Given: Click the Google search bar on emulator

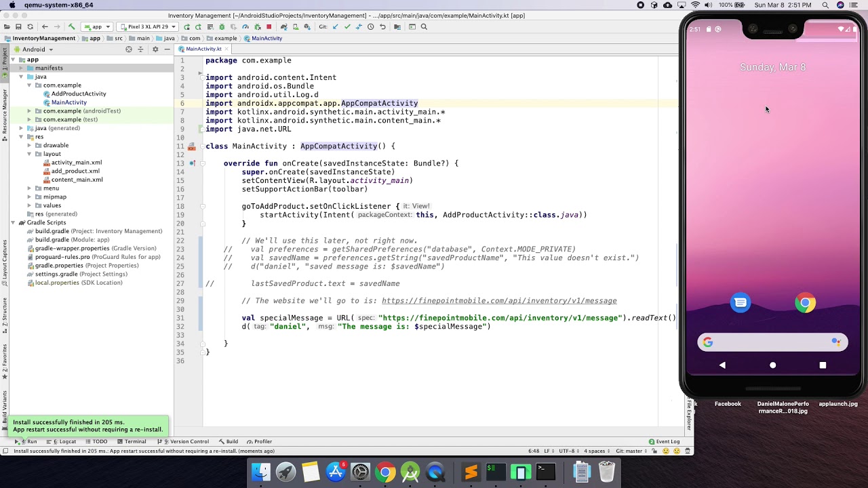Looking at the screenshot, I should [772, 342].
